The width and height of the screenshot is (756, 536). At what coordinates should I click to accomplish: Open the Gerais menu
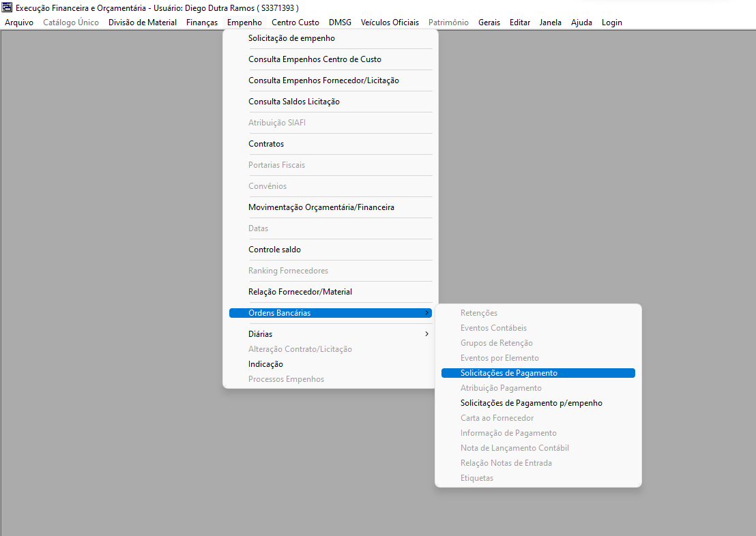489,23
